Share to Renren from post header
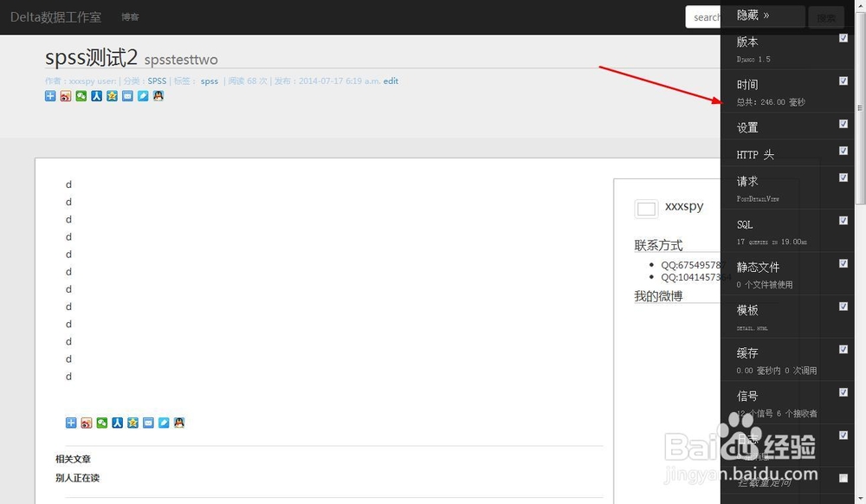Viewport: 866px width, 504px height. tap(97, 96)
